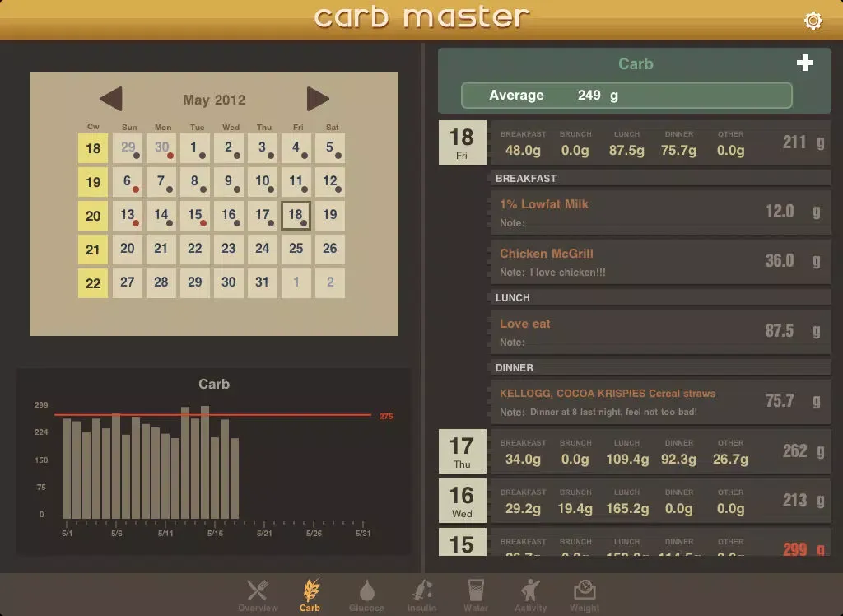
Task: Open the Overview tab
Action: coord(258,595)
